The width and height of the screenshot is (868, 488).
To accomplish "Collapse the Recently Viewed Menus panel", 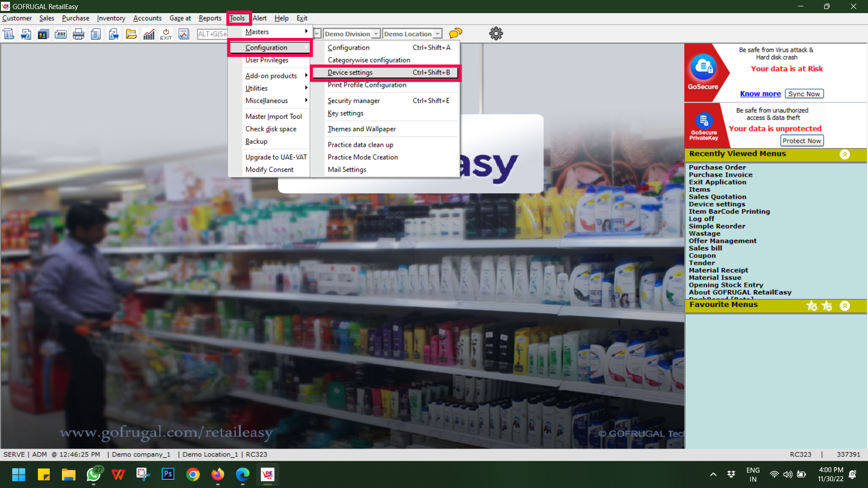I will [844, 155].
